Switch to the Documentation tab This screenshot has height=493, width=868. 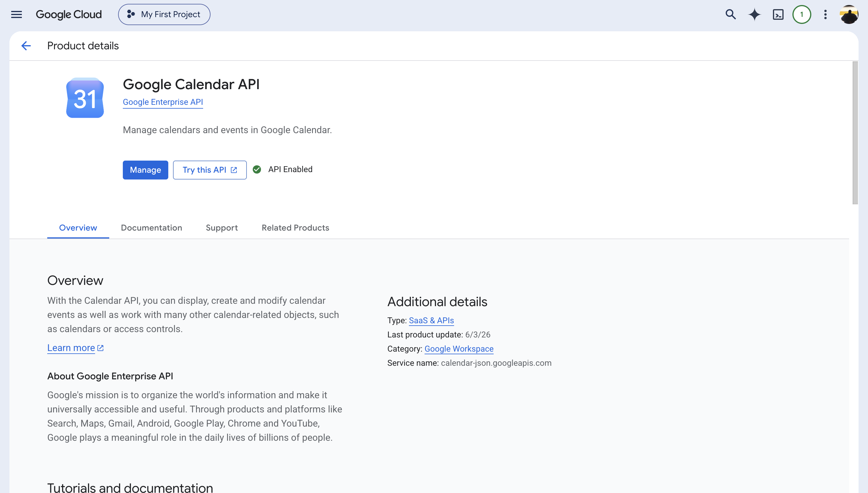coord(151,228)
